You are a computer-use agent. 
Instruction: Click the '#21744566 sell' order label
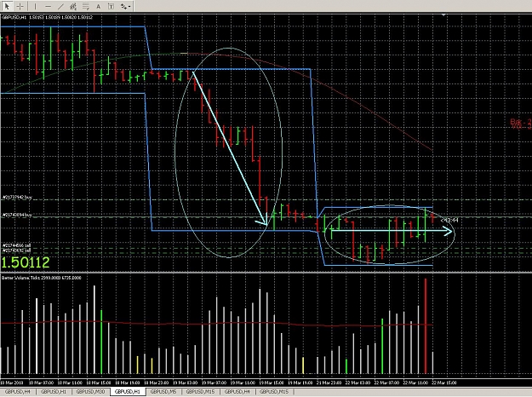click(17, 245)
